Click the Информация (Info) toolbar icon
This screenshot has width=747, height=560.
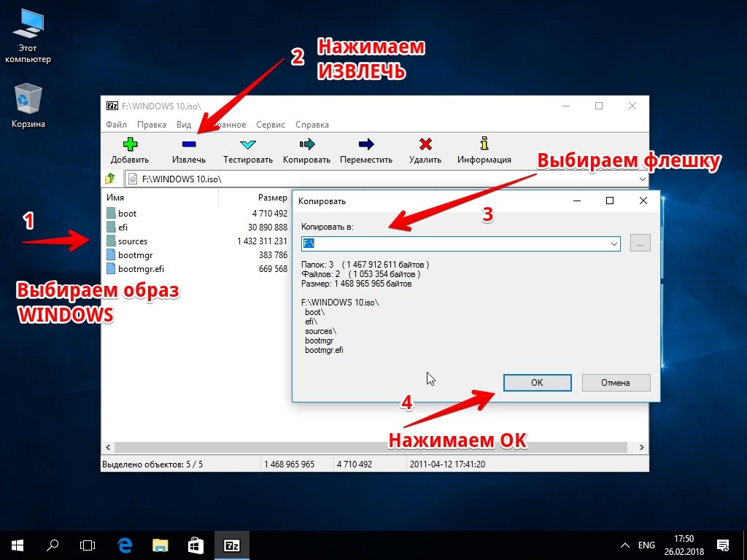(484, 144)
